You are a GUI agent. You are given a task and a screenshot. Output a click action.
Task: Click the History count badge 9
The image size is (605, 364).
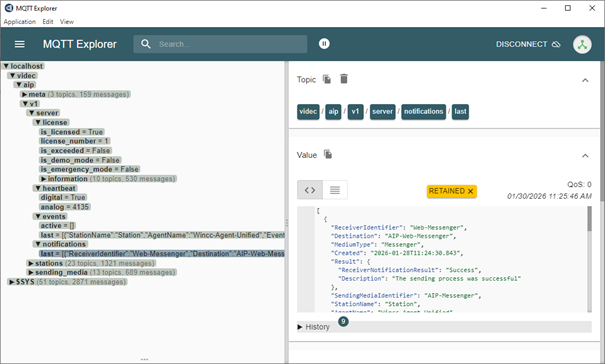coord(343,321)
